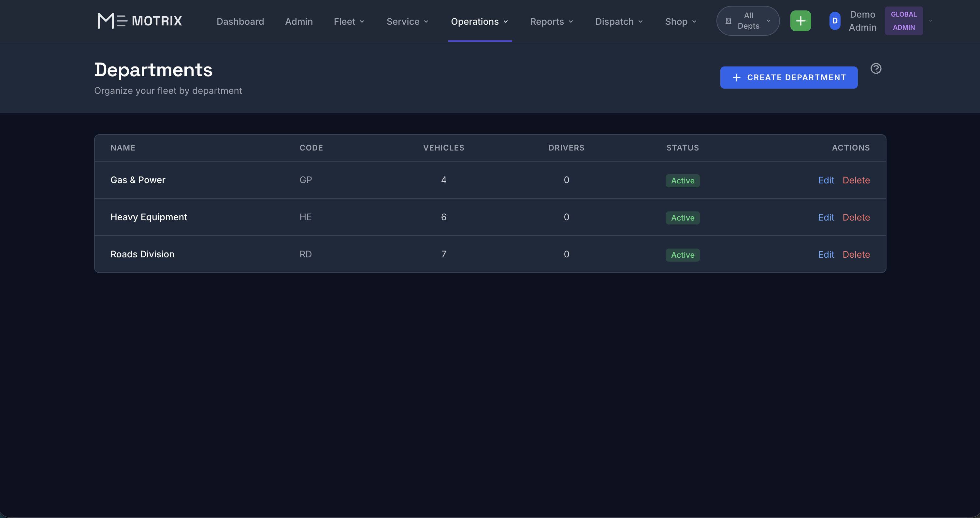The width and height of the screenshot is (980, 518).
Task: Expand the Operations dropdown menu
Action: click(480, 21)
